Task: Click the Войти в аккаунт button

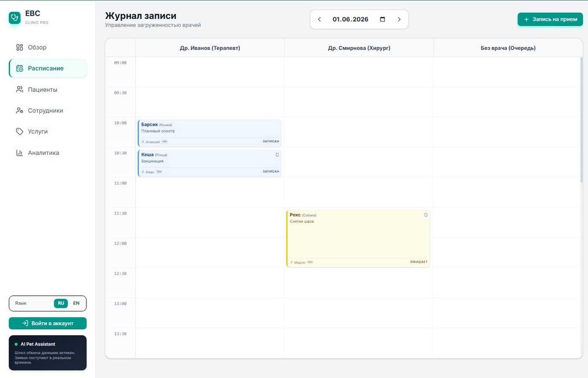Action: (x=48, y=323)
